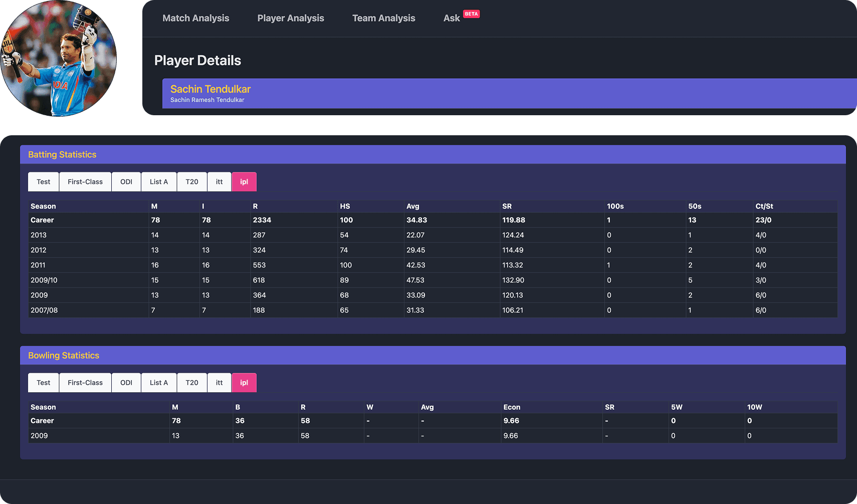Select the ODI tab in Bowling Statistics

126,383
